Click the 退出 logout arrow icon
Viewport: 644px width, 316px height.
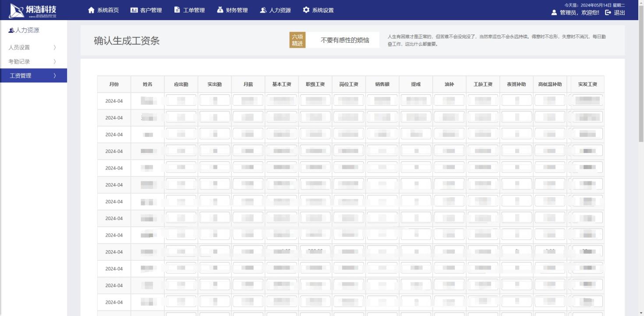click(608, 13)
